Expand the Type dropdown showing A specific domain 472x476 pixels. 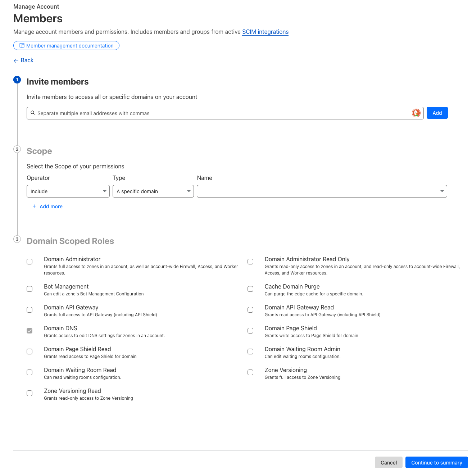click(x=153, y=191)
